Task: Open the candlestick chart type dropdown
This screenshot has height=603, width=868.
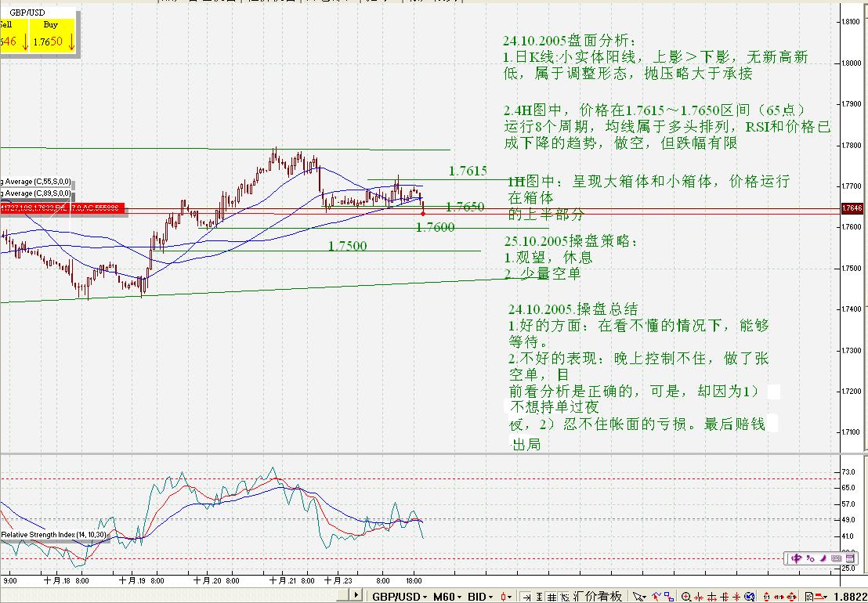Action: click(x=507, y=597)
